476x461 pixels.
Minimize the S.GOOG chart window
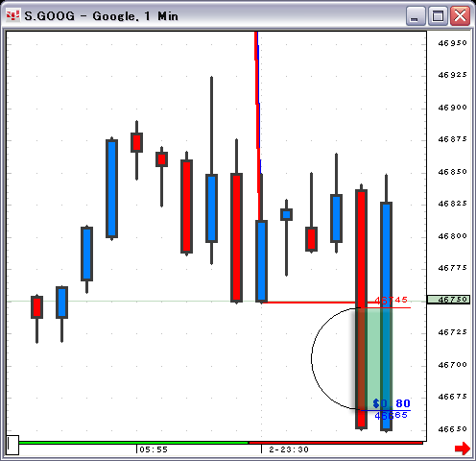point(416,16)
